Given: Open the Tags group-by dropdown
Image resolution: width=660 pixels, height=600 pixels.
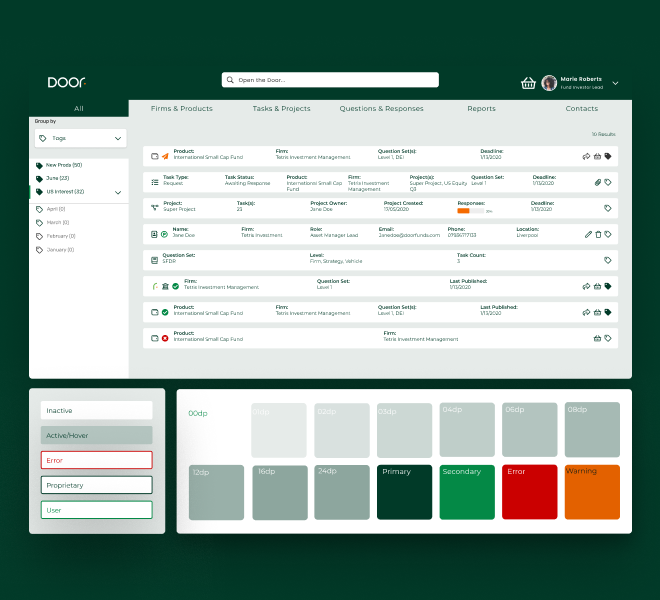Looking at the screenshot, I should coord(80,138).
